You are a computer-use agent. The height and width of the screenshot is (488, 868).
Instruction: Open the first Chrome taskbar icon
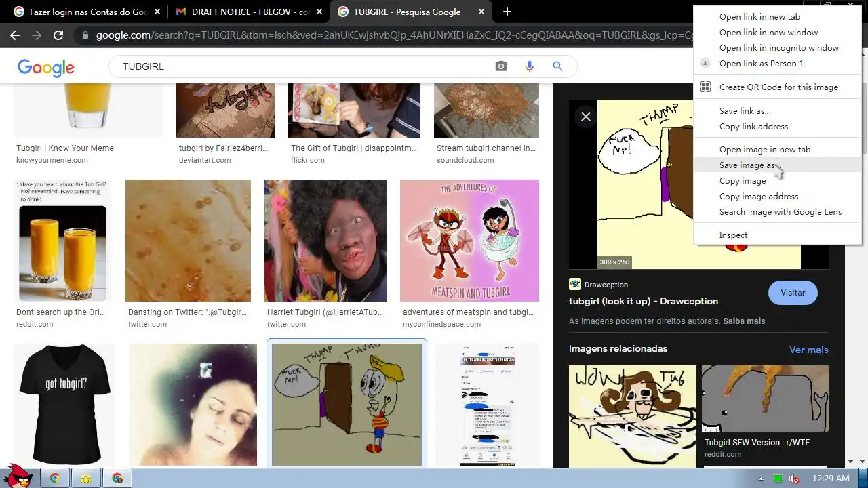point(55,478)
